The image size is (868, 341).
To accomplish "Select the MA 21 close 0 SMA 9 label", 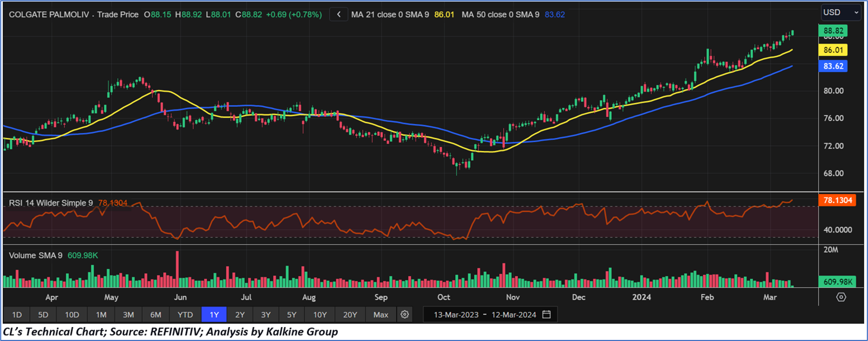I will tap(390, 15).
